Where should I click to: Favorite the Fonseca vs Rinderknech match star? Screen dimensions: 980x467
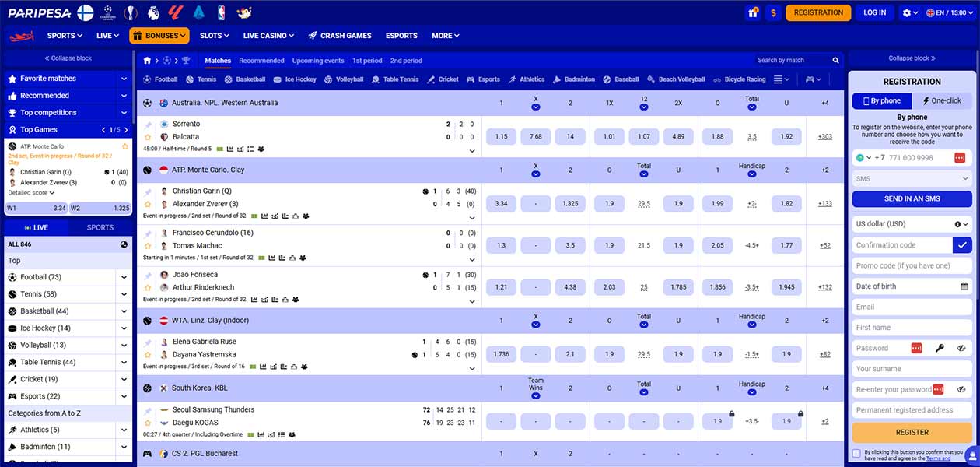[148, 287]
